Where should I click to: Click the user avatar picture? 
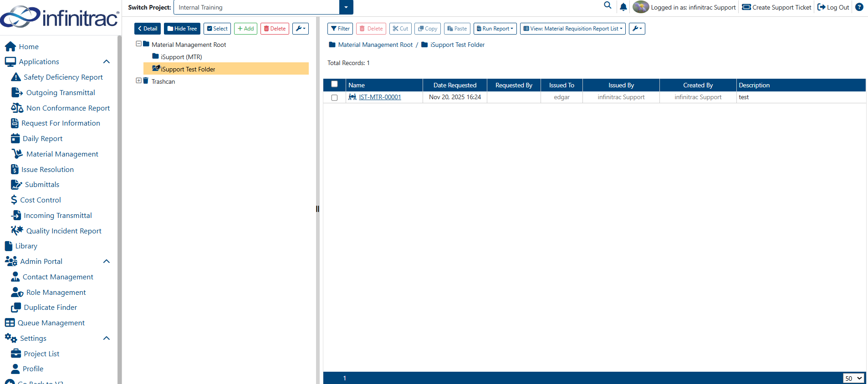coord(641,7)
